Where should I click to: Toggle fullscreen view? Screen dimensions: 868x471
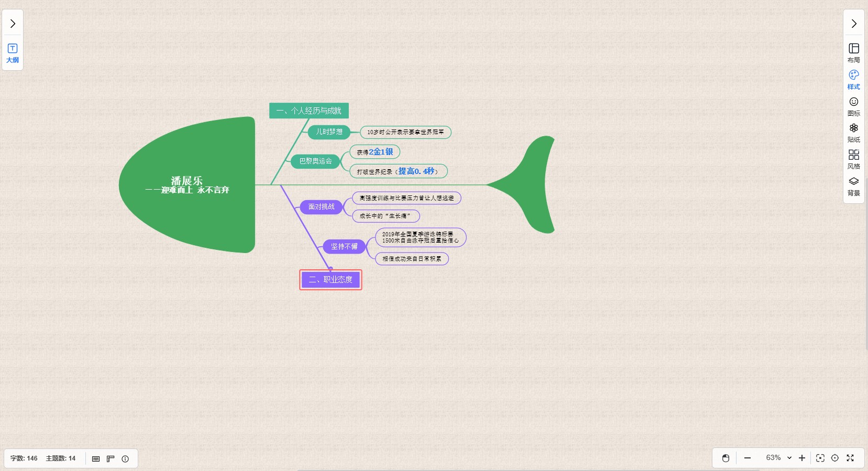[x=850, y=458]
